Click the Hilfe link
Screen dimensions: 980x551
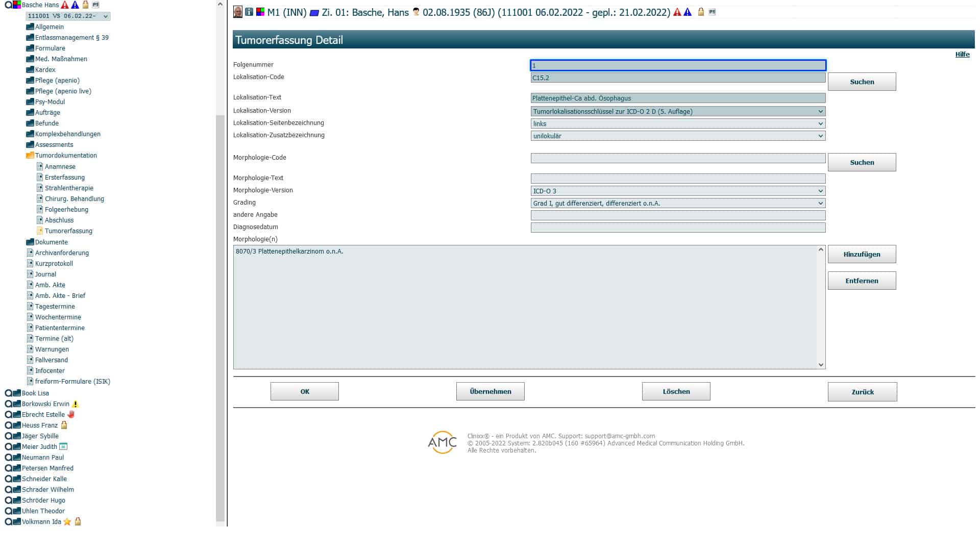tap(962, 55)
